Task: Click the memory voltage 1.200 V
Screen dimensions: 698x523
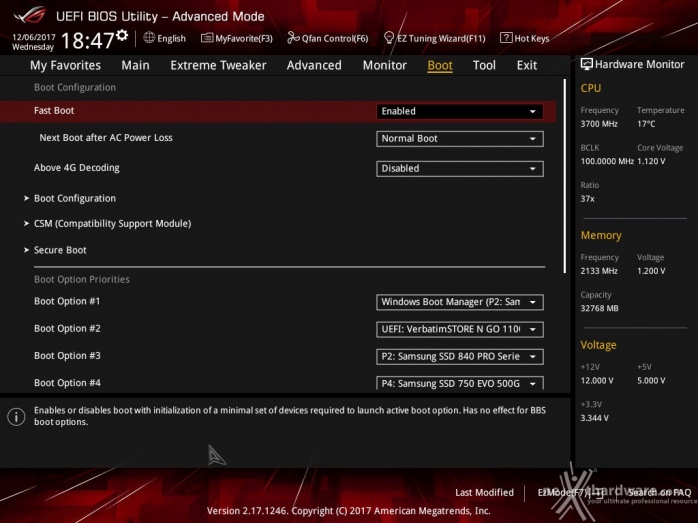Action: click(651, 271)
